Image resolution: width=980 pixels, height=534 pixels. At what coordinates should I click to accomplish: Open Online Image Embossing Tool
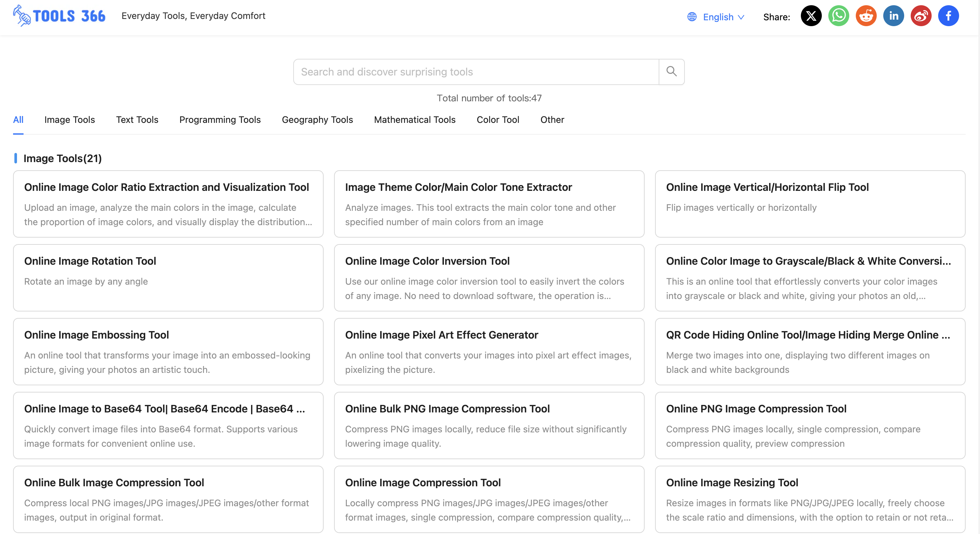point(168,351)
